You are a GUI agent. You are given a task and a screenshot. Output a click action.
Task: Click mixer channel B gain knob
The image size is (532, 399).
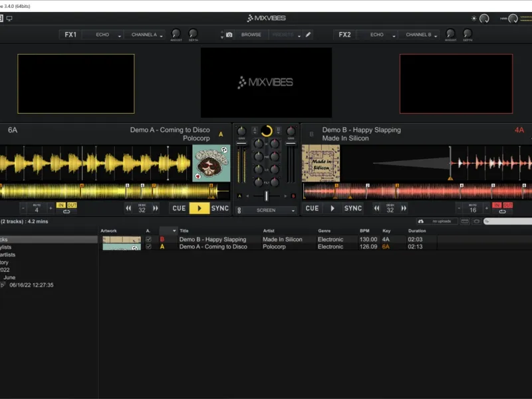point(291,131)
